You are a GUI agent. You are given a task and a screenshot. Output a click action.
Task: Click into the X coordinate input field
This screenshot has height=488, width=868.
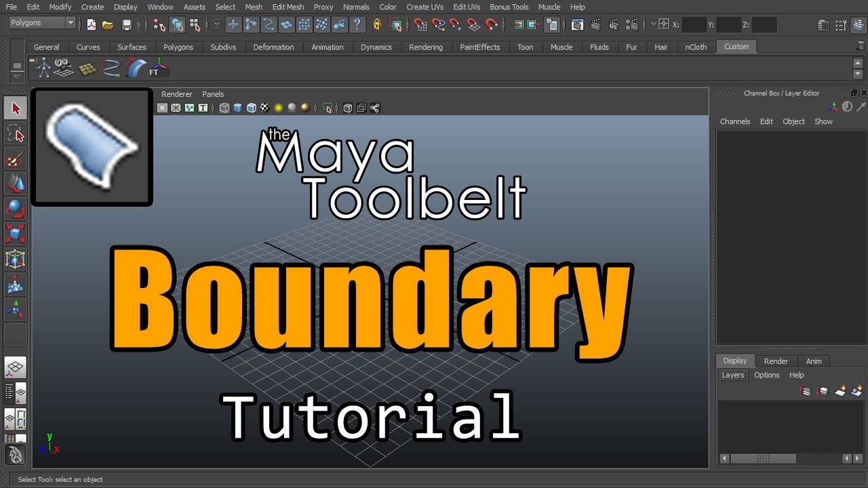694,25
